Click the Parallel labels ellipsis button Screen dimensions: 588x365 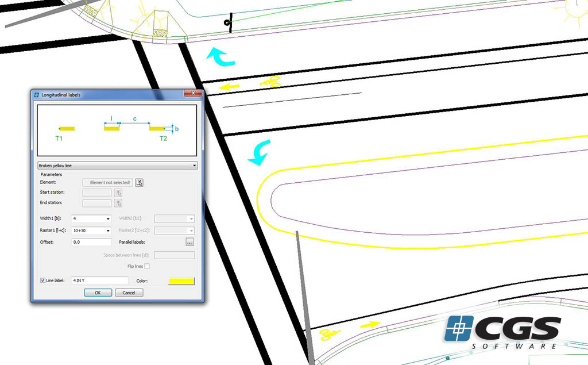coord(189,242)
